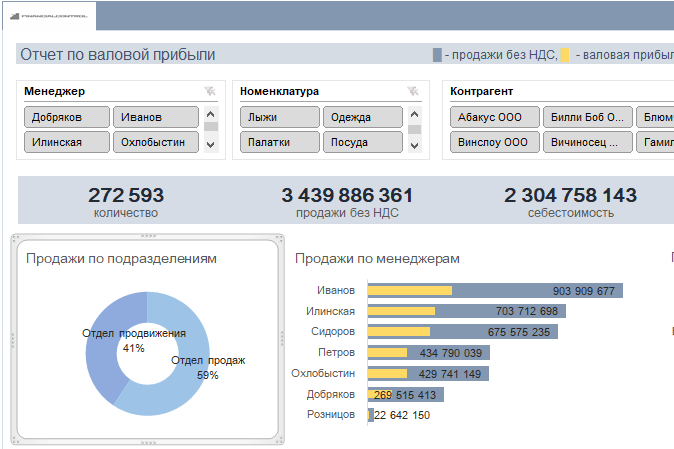Screen dimensions: 674x449
Task: Click the Сидоров axis label
Action: tap(333, 332)
